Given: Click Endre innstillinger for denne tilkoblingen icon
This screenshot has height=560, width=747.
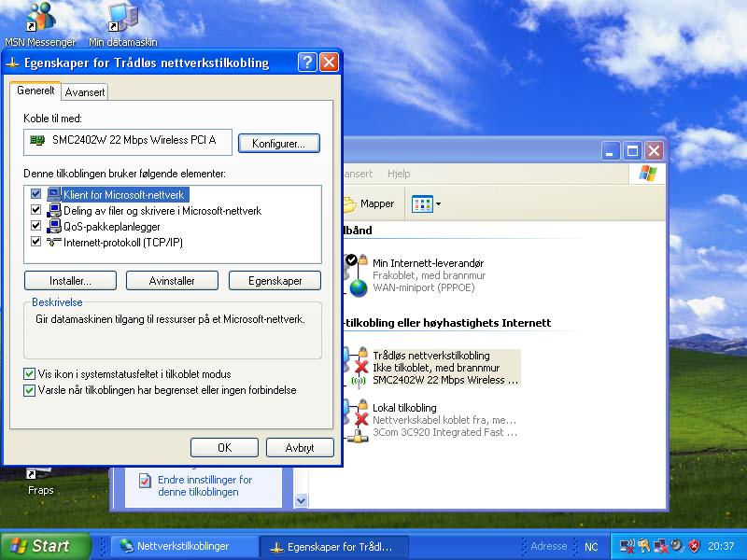Looking at the screenshot, I should (x=145, y=481).
